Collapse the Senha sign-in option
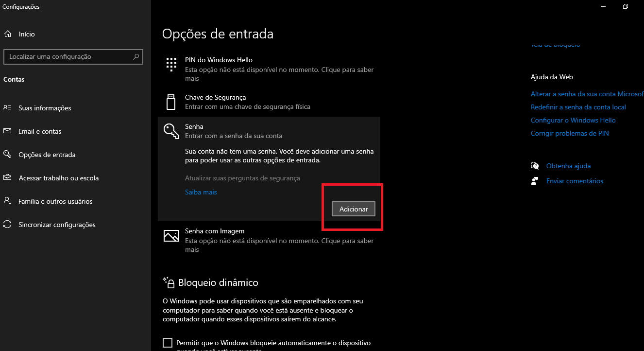The height and width of the screenshot is (351, 644). [269, 131]
